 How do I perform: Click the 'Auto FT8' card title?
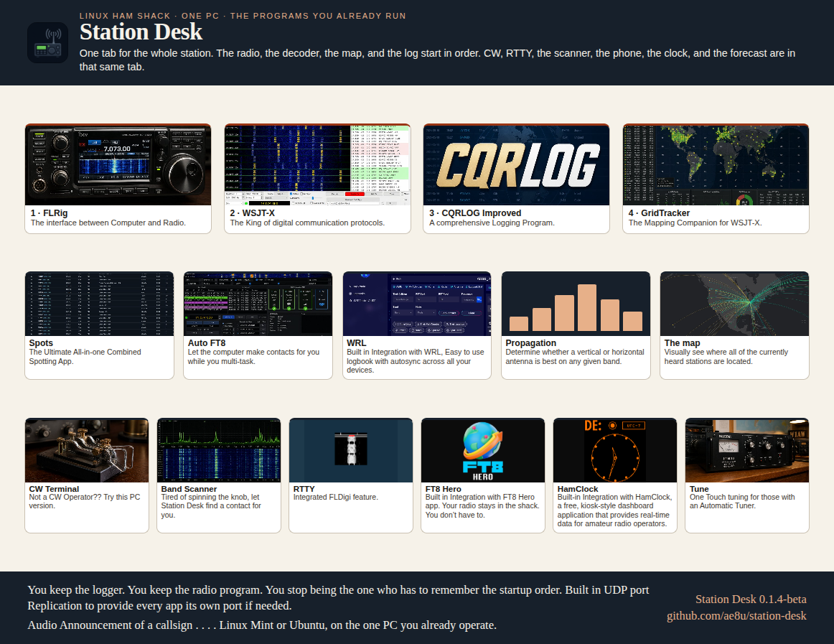pos(207,343)
